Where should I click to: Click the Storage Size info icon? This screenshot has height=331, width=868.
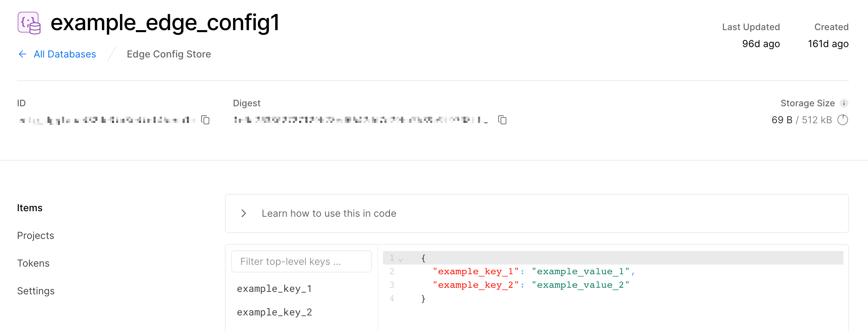(844, 103)
